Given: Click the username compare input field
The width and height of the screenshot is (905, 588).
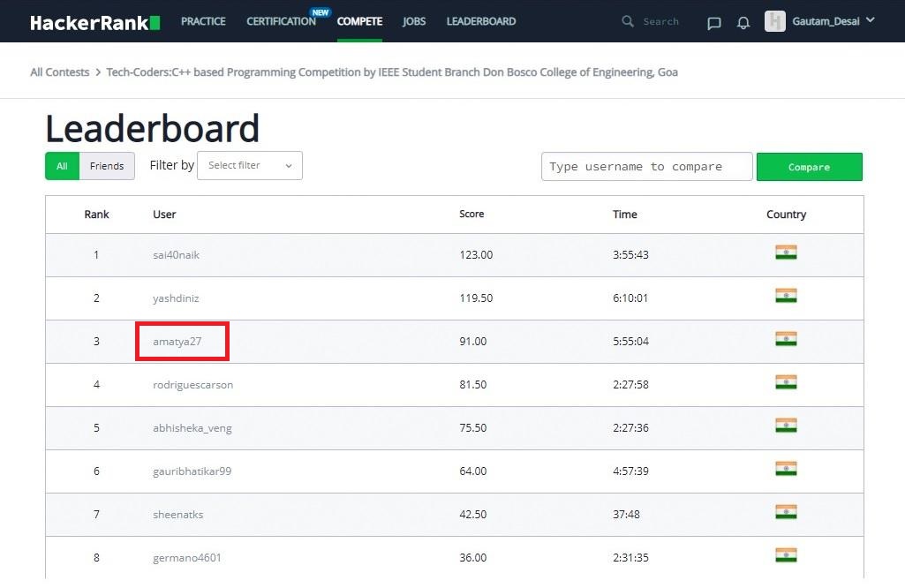Looking at the screenshot, I should (646, 167).
